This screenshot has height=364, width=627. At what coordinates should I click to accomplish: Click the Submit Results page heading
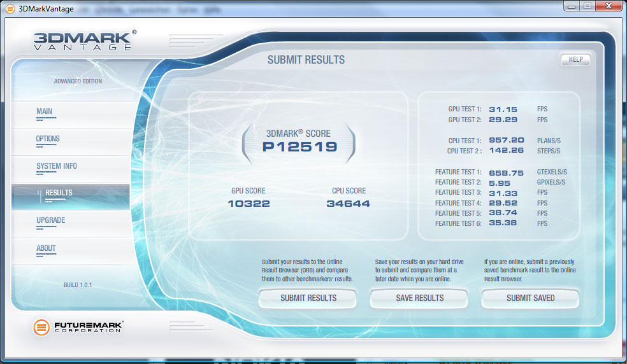[306, 60]
